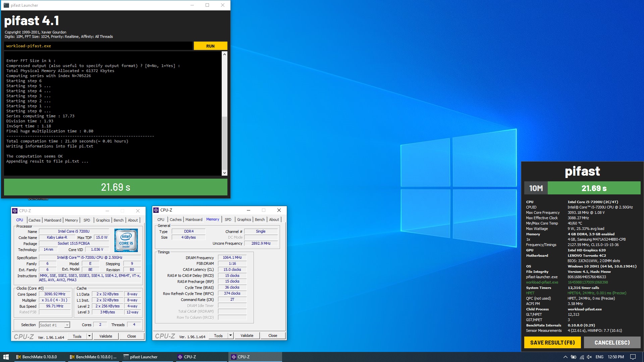
Task: Click BenchMate 0.10.8.0 taskbar button
Action: (x=40, y=357)
